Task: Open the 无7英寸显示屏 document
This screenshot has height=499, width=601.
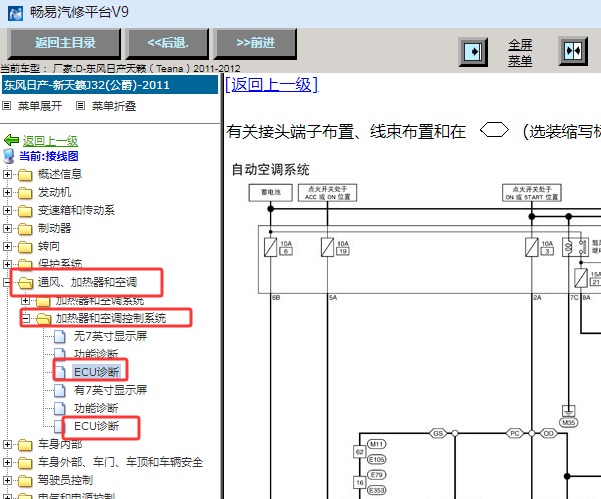Action: [x=110, y=336]
